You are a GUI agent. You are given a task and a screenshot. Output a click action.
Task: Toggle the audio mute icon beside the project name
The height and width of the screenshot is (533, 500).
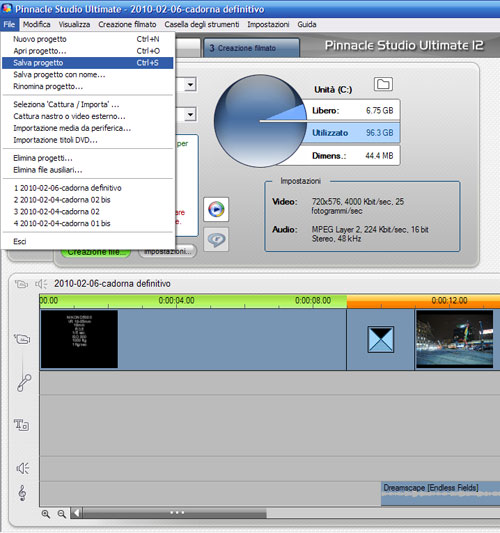pyautogui.click(x=41, y=284)
